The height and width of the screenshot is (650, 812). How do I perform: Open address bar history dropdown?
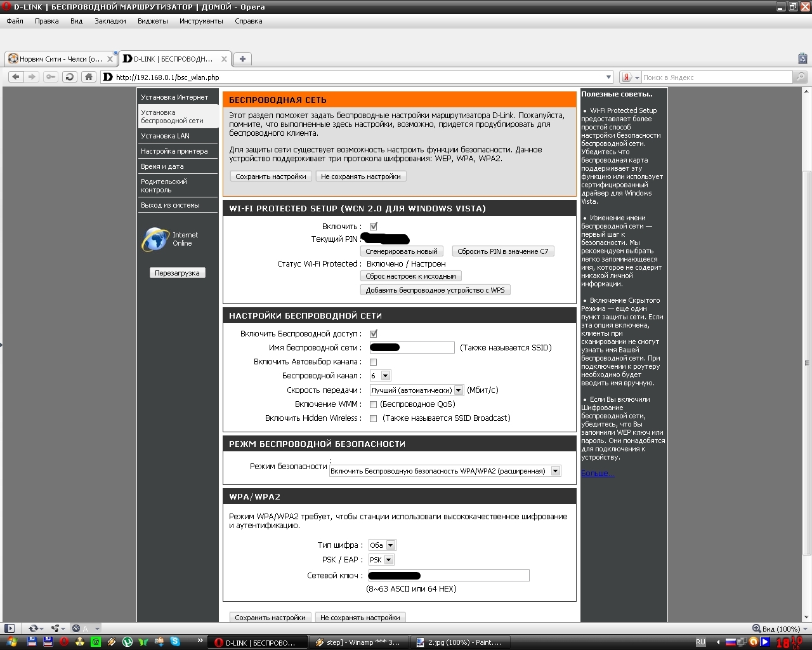point(609,77)
